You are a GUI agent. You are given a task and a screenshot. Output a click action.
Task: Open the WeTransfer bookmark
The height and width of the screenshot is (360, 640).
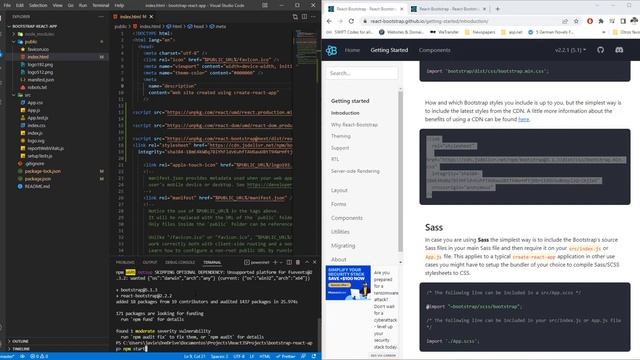pos(444,32)
